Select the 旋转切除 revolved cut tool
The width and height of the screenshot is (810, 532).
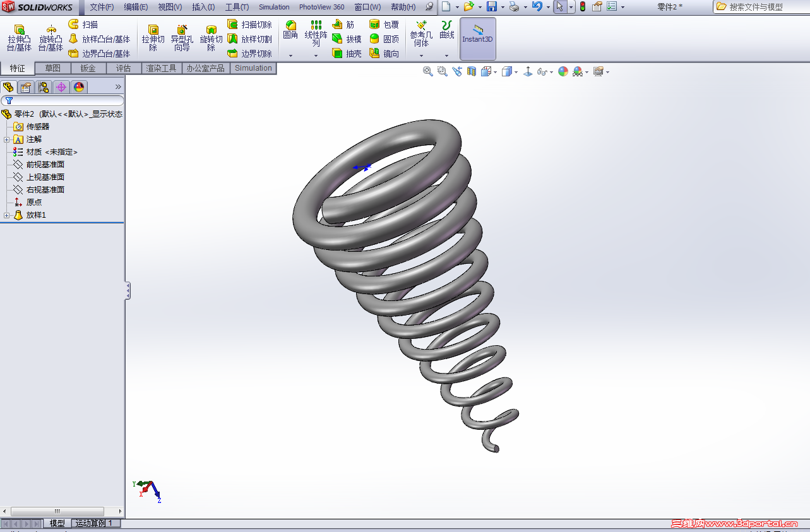[211, 38]
